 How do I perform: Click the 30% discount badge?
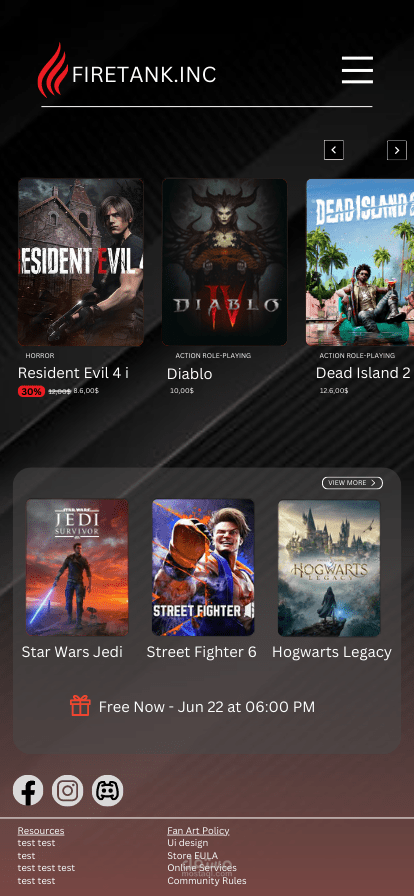tap(31, 391)
